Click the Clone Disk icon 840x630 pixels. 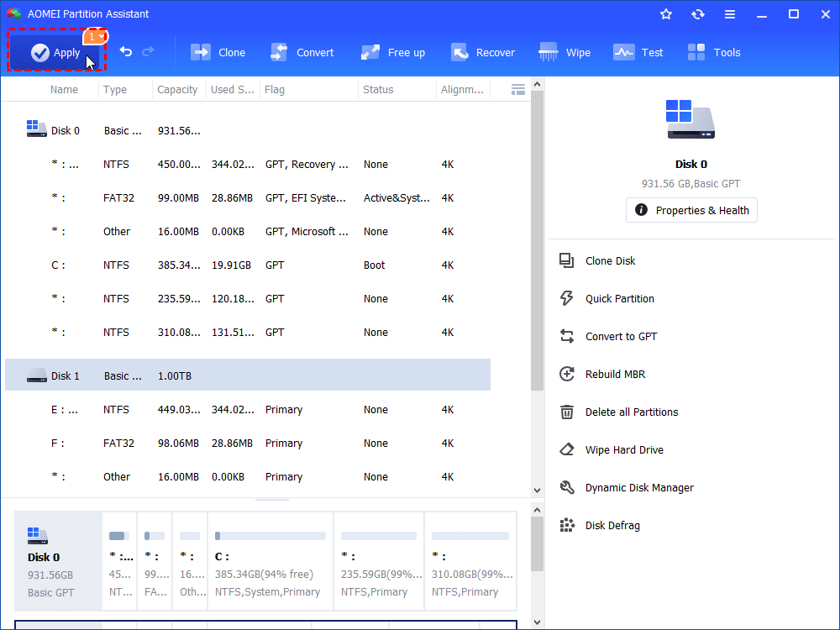[x=567, y=261]
